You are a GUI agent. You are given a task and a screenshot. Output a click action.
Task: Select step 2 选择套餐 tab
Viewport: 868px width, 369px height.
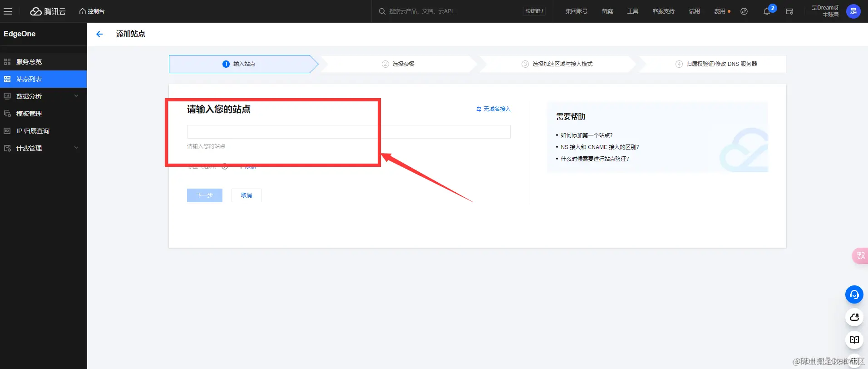(x=398, y=64)
